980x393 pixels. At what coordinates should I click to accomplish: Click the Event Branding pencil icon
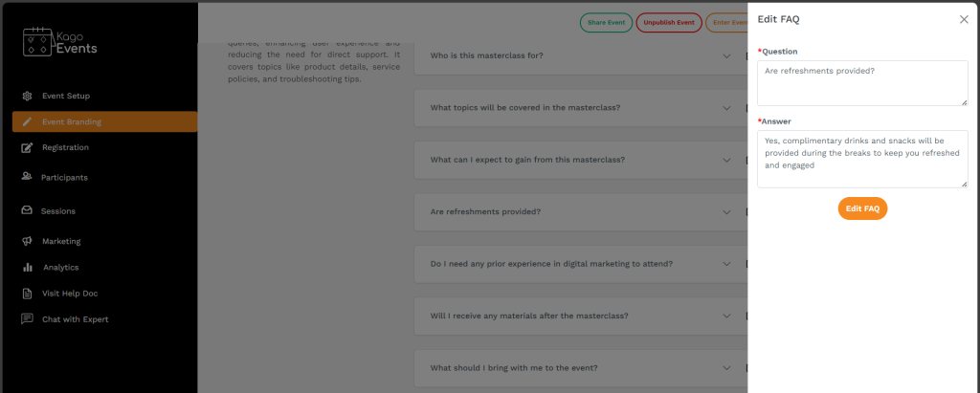[28, 121]
